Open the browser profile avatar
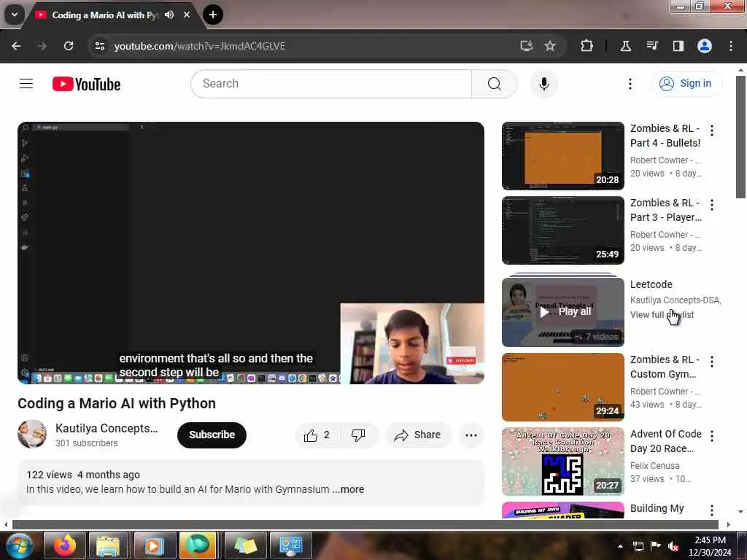The width and height of the screenshot is (747, 560). [x=705, y=46]
